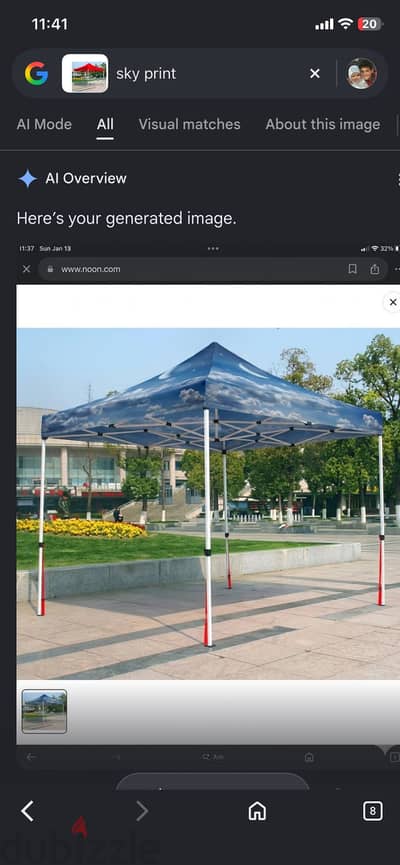The image size is (400, 865).
Task: Go back with browser back arrow
Action: click(x=28, y=811)
